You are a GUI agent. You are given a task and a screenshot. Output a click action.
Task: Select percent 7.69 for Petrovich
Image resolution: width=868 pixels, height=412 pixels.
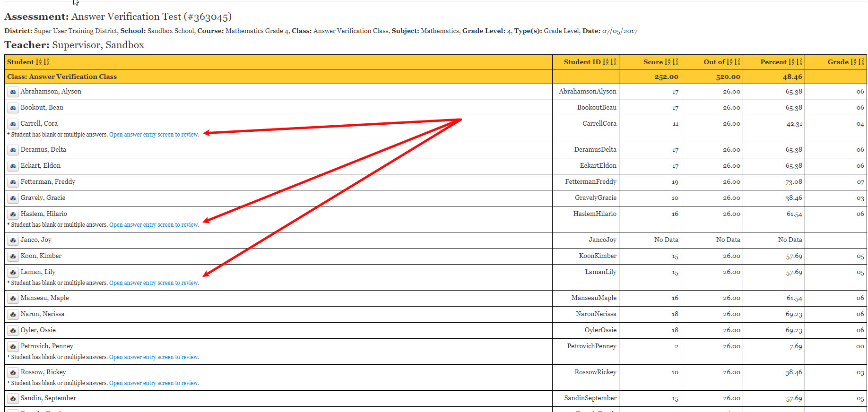pos(796,346)
